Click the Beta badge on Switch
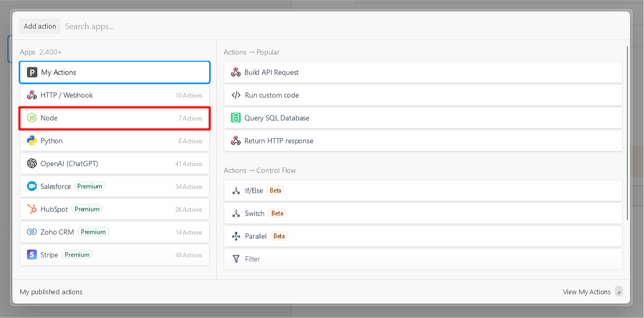The image size is (644, 318). (278, 213)
